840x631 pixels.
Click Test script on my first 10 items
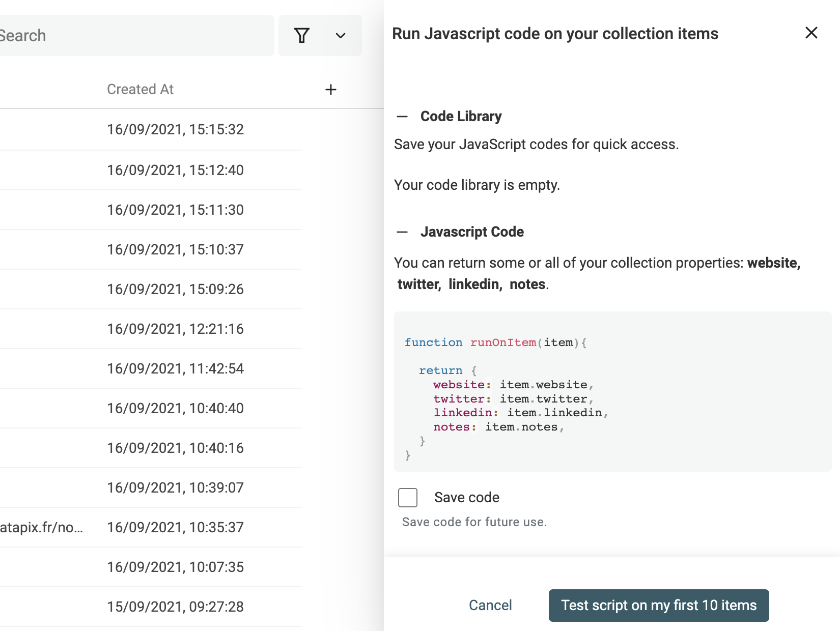[659, 606]
